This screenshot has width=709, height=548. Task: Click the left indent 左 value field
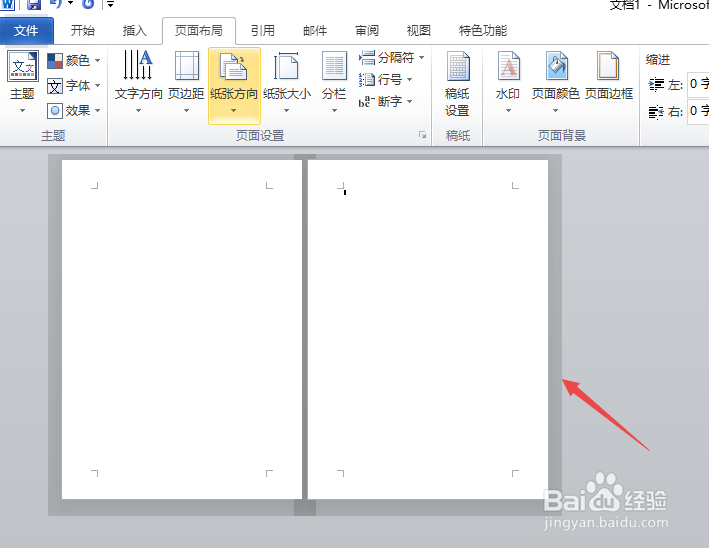(x=698, y=85)
